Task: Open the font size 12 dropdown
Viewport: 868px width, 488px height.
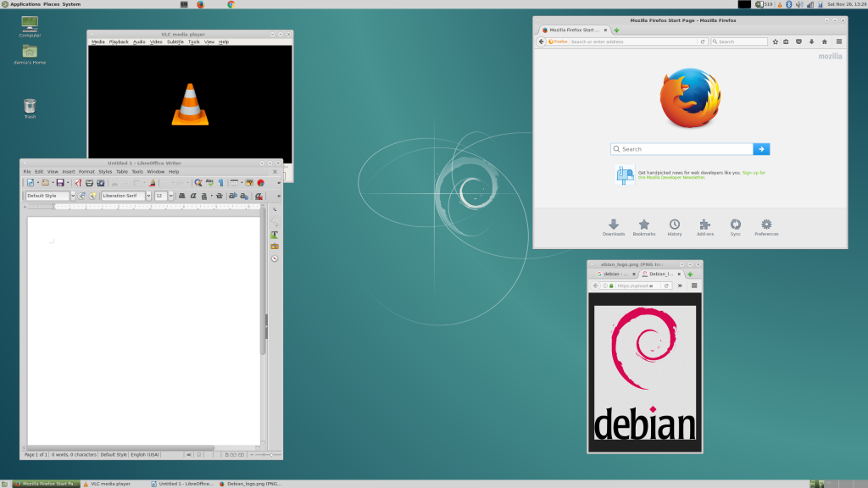Action: [x=170, y=196]
